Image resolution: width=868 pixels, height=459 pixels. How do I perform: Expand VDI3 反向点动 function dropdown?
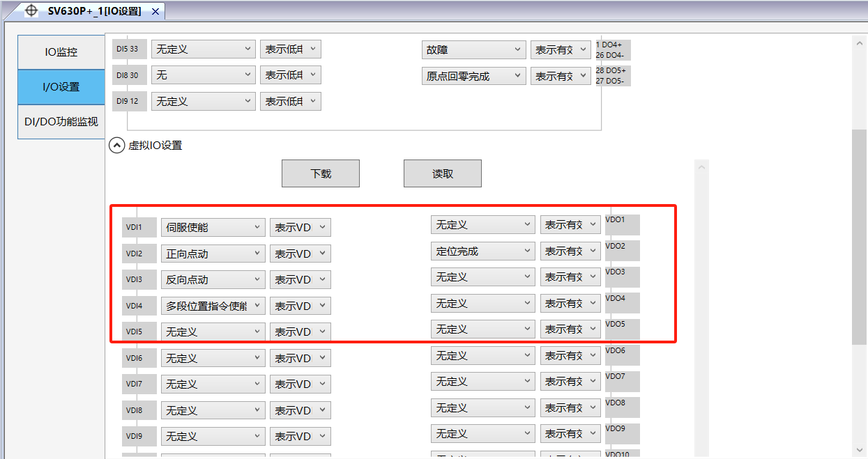tap(213, 280)
